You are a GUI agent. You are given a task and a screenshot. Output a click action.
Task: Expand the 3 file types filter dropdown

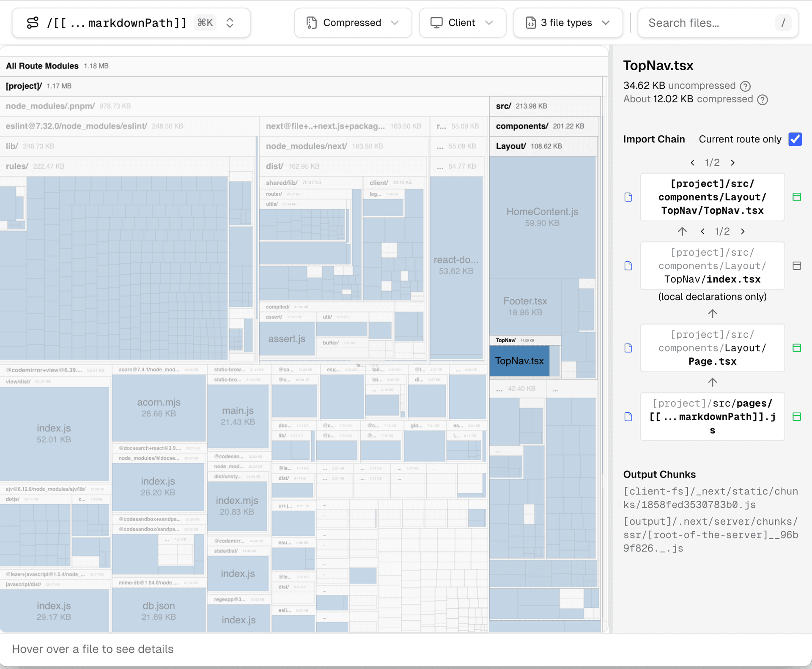click(x=568, y=23)
